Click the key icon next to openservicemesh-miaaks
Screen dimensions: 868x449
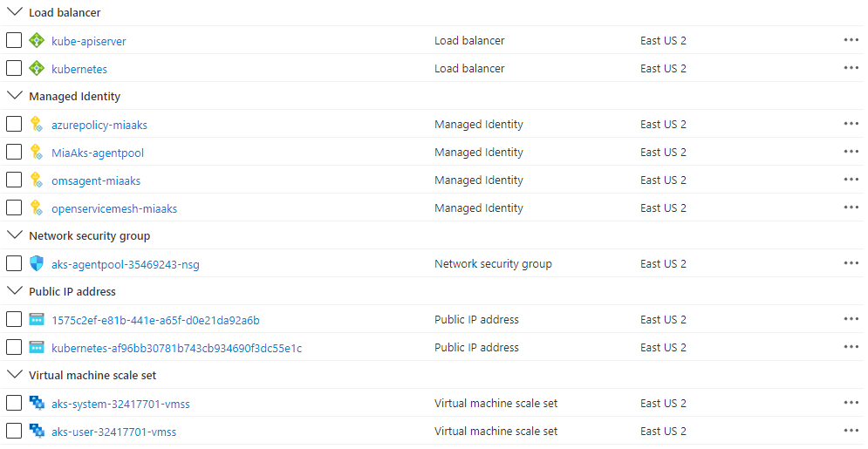[37, 207]
